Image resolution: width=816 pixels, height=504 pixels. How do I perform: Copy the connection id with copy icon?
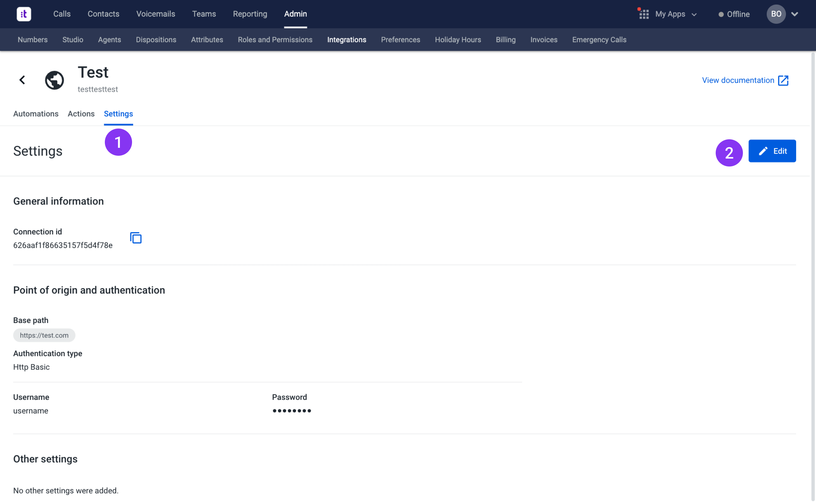click(x=136, y=238)
